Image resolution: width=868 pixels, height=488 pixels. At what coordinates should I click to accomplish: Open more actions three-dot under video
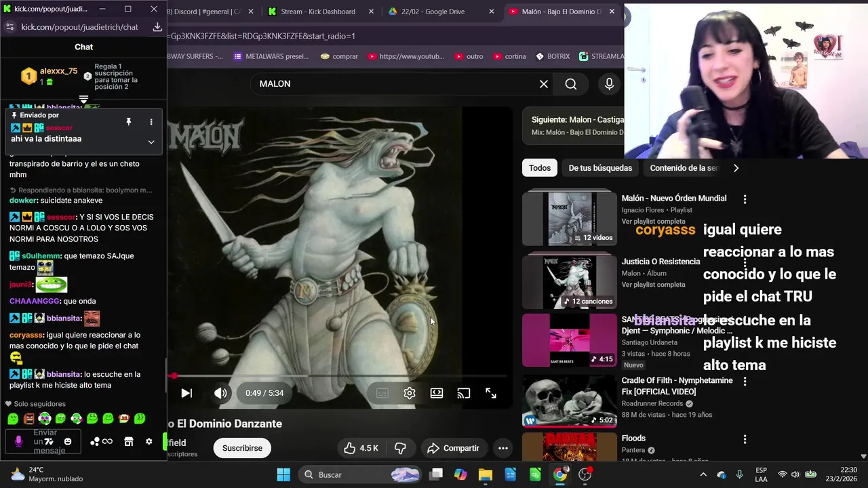click(x=502, y=448)
